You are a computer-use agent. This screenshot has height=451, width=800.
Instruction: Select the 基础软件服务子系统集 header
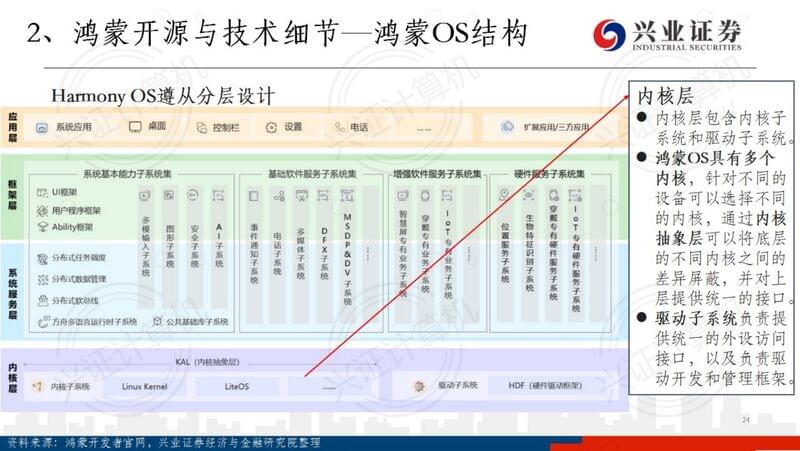pyautogui.click(x=313, y=174)
